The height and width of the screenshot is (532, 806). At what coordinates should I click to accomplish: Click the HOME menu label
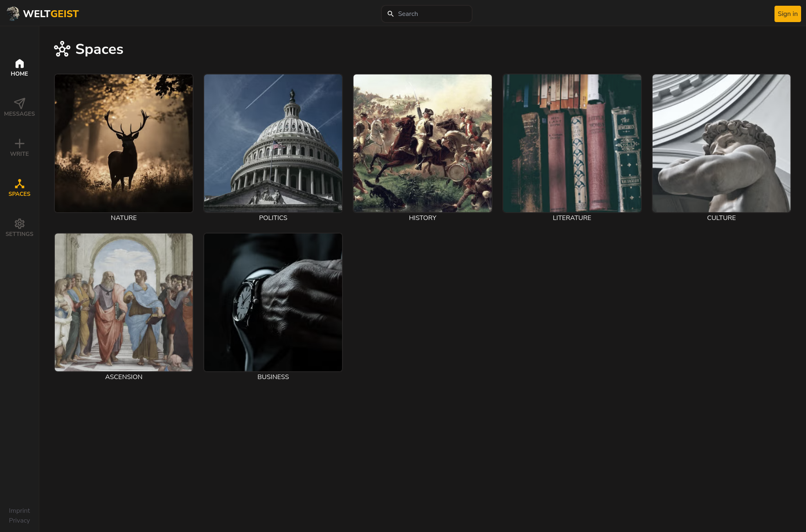19,74
